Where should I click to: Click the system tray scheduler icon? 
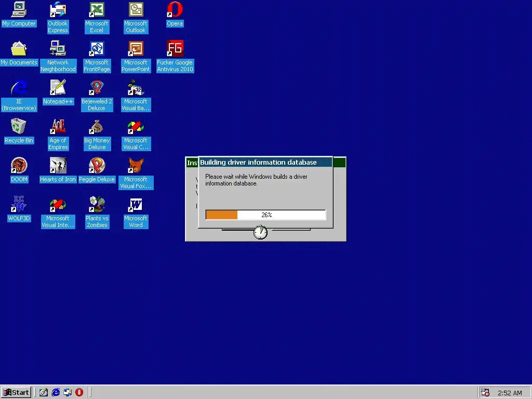[485, 393]
